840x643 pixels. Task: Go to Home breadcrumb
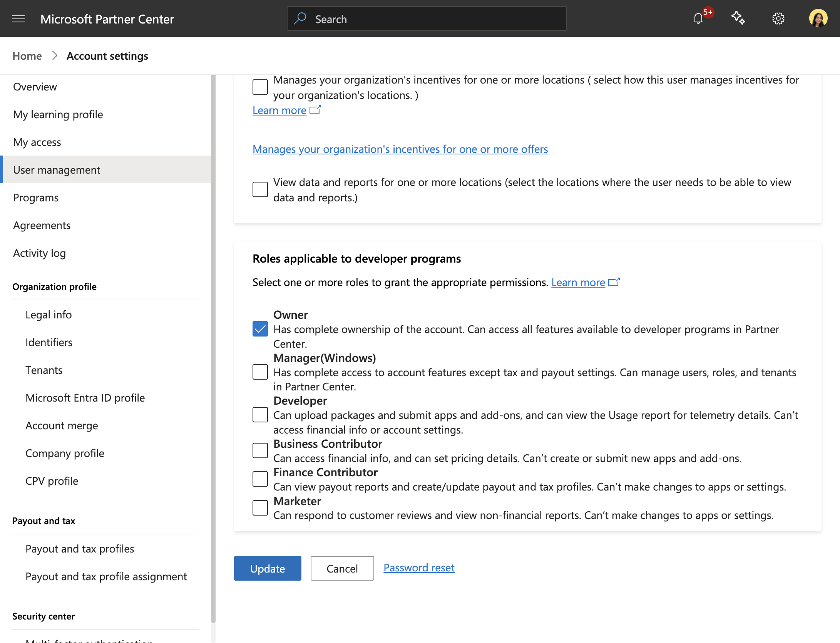(x=27, y=56)
